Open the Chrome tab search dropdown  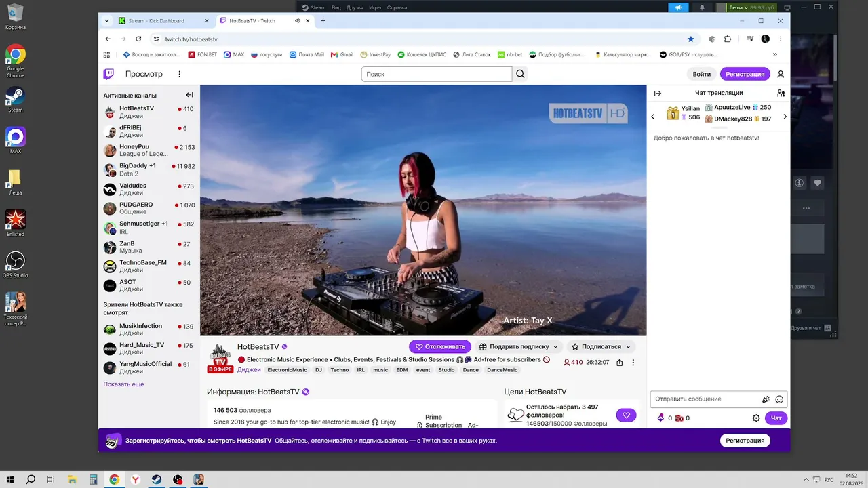tap(106, 20)
